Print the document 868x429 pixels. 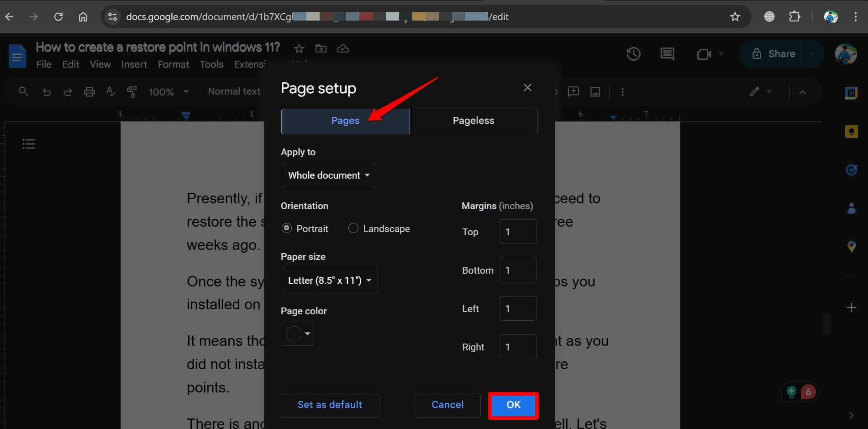(89, 92)
